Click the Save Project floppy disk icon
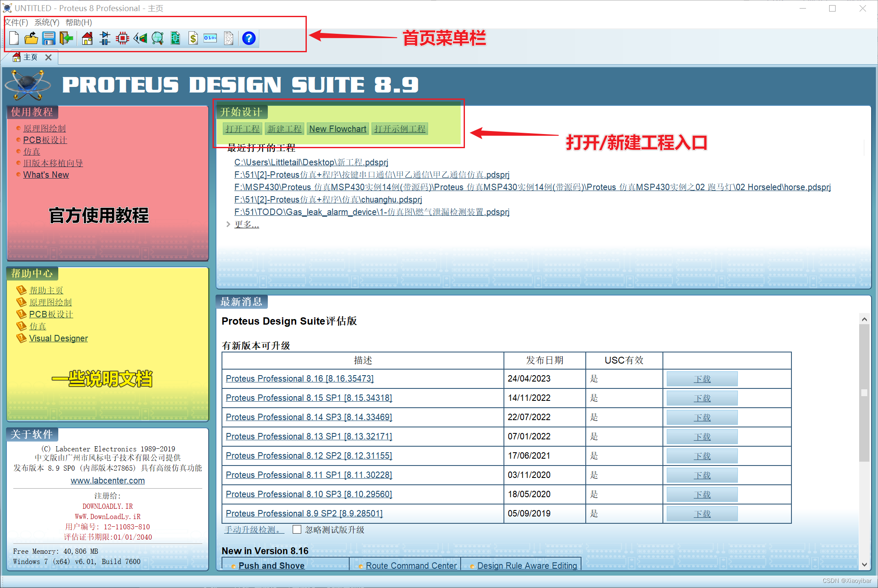The width and height of the screenshot is (878, 588). pos(48,38)
